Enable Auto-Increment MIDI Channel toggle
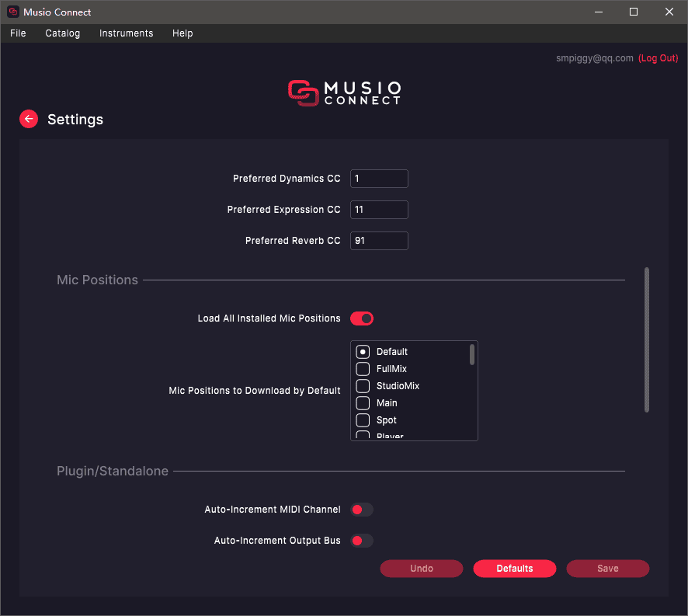Viewport: 688px width, 616px height. pyautogui.click(x=362, y=510)
